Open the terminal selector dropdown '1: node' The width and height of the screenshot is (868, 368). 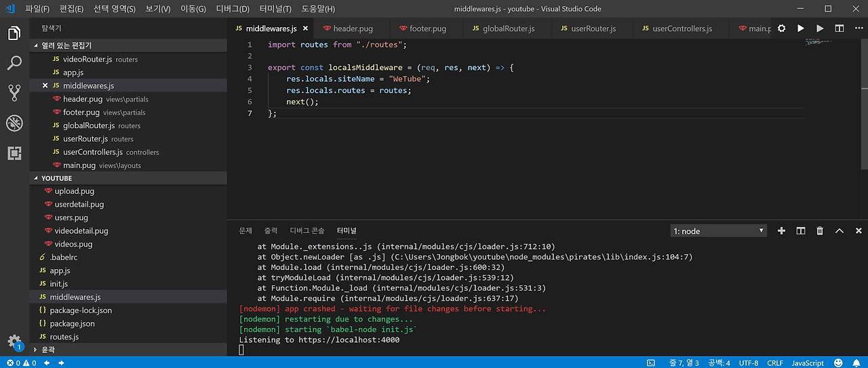[719, 231]
